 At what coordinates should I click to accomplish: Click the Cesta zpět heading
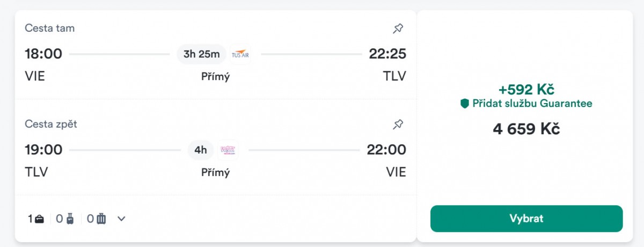pyautogui.click(x=52, y=125)
